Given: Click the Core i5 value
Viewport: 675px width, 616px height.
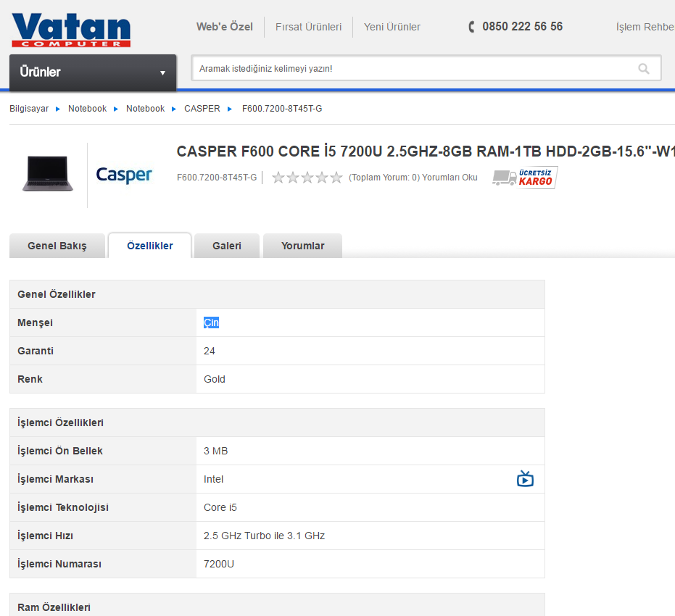Looking at the screenshot, I should coord(220,507).
